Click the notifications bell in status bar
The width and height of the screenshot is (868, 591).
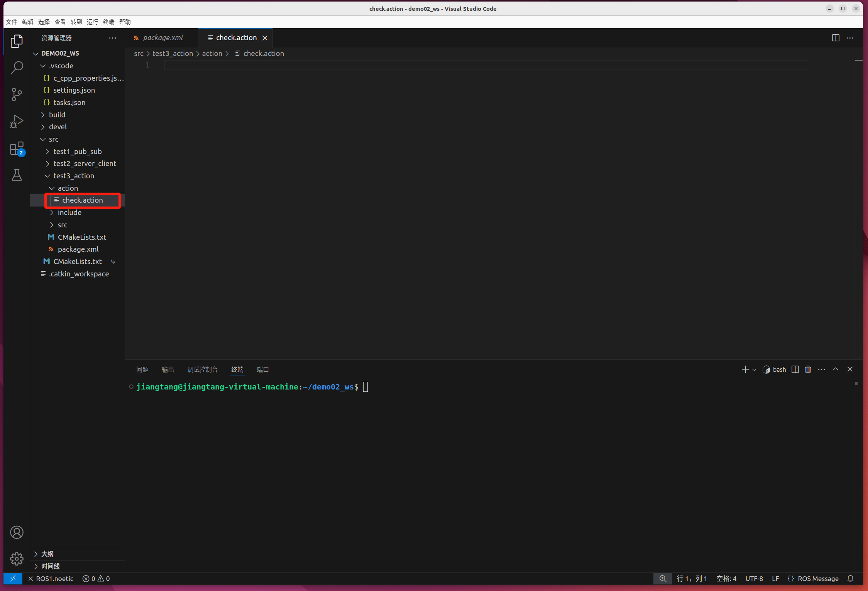[x=850, y=579]
